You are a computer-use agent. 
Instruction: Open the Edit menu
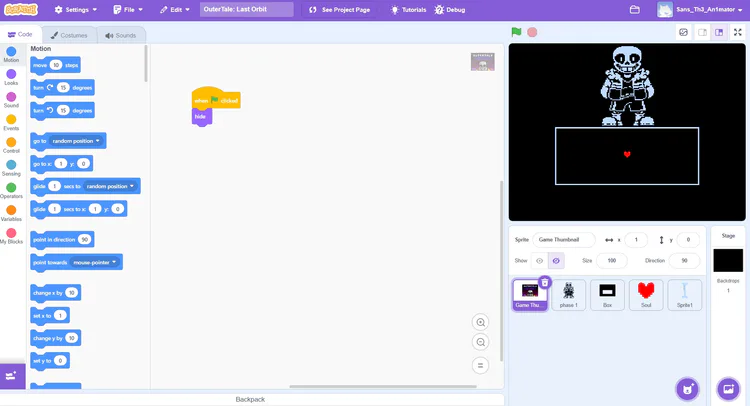pos(175,10)
